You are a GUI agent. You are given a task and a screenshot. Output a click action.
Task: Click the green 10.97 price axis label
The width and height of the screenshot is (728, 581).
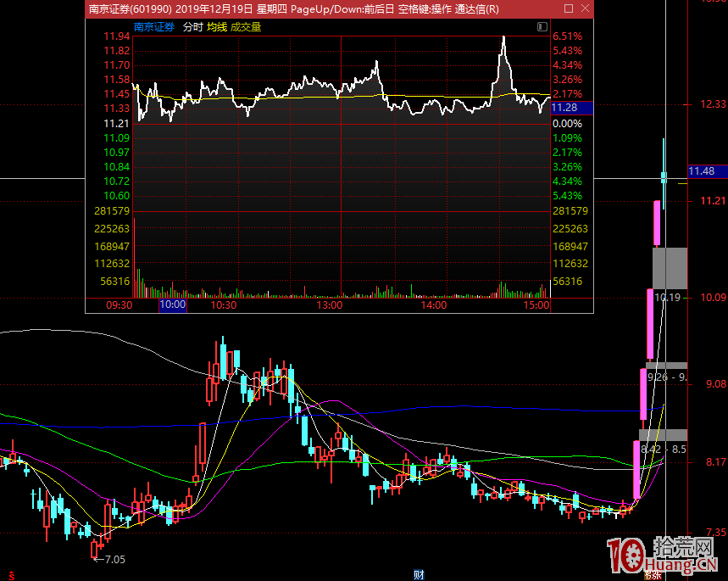tap(117, 153)
